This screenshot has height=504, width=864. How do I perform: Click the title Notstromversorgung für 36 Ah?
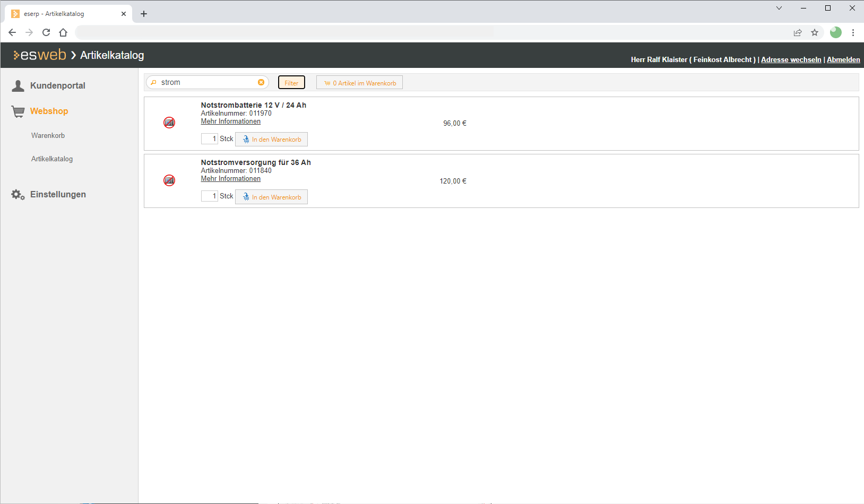click(x=256, y=162)
